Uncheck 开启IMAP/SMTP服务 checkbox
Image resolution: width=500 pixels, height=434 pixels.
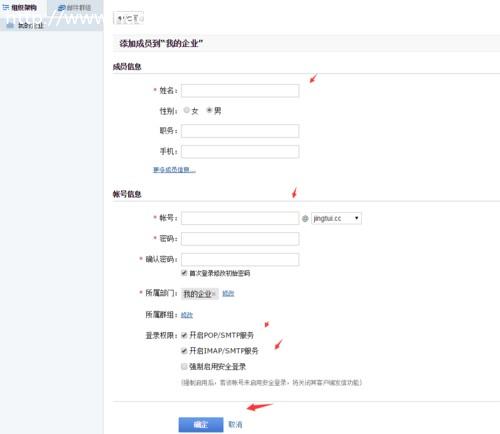click(x=184, y=350)
